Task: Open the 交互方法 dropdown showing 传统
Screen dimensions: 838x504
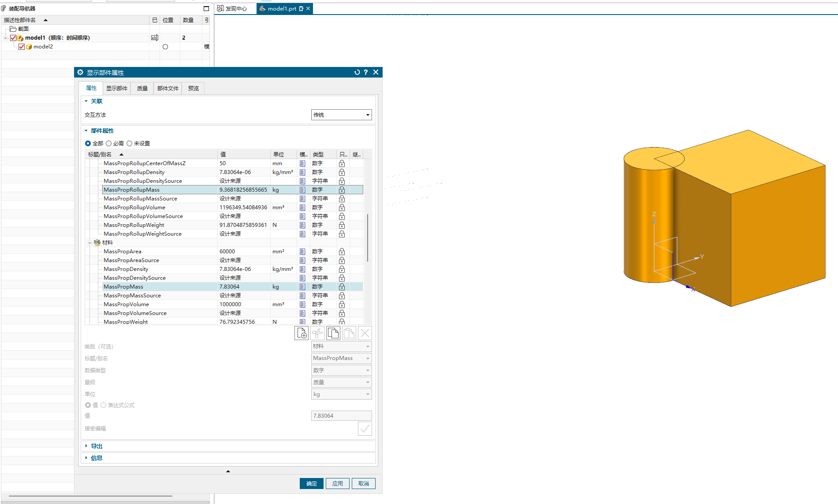Action: tap(341, 115)
